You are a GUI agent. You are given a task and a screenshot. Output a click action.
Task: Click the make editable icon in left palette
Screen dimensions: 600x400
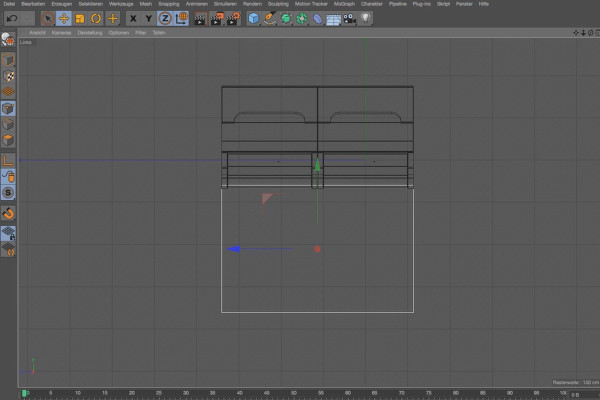8,39
